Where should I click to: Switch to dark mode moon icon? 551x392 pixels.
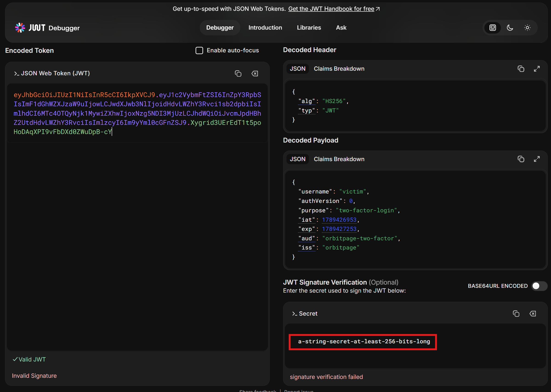click(510, 28)
